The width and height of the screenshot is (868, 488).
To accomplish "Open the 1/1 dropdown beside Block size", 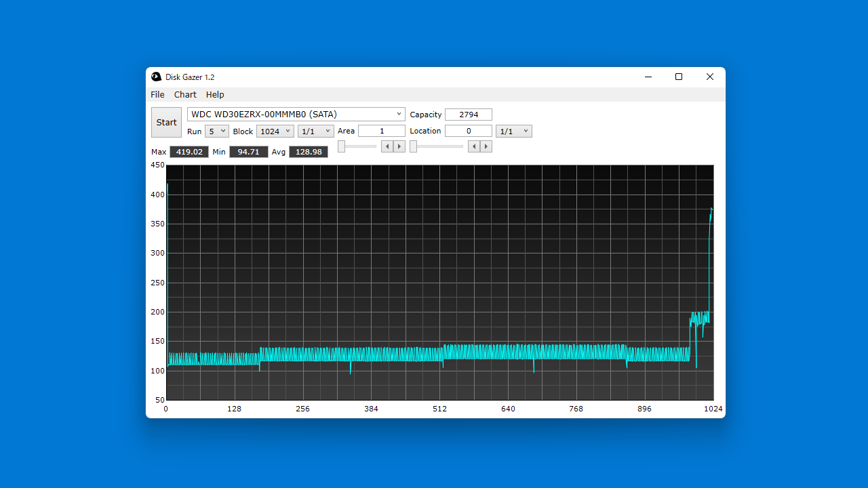I will [x=316, y=131].
